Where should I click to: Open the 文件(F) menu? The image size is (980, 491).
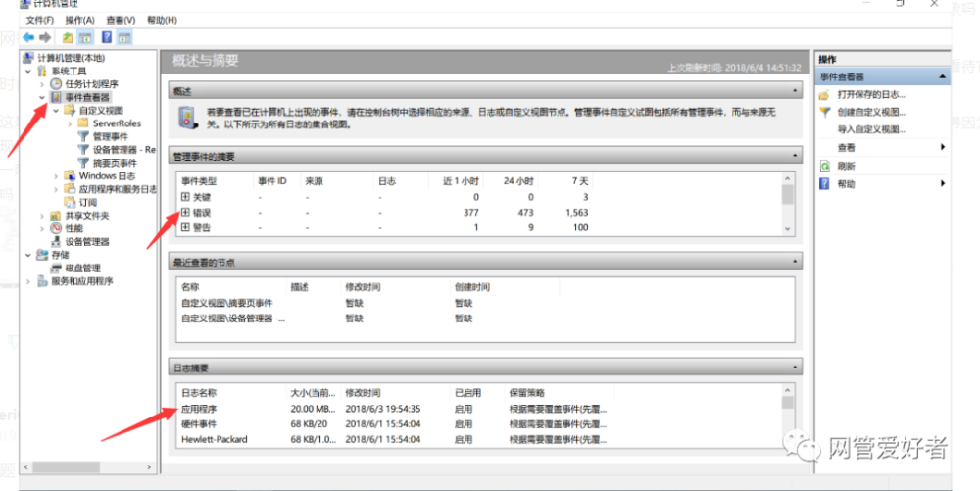tap(39, 20)
